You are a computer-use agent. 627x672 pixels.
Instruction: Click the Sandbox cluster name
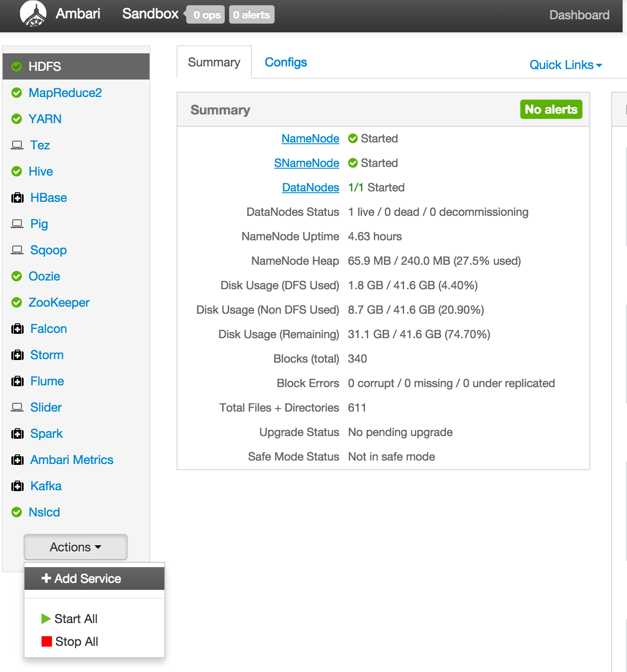click(150, 14)
